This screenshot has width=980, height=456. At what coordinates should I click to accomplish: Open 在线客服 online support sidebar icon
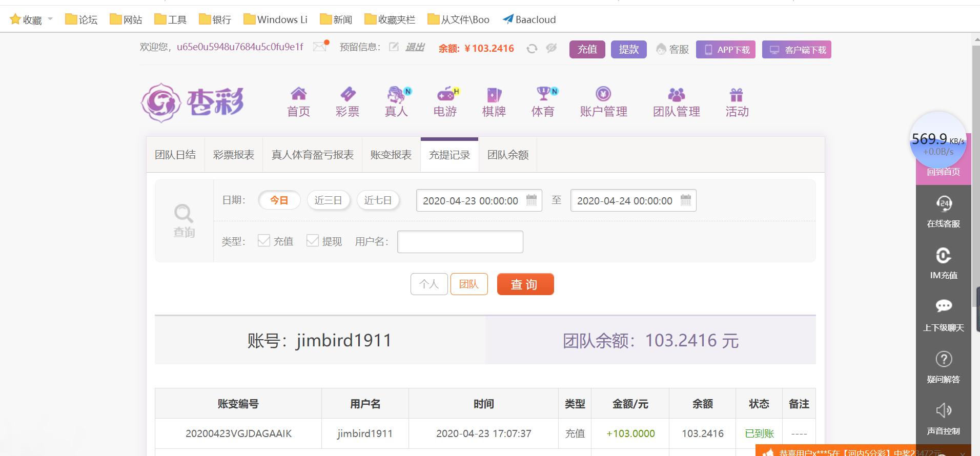pos(944,203)
